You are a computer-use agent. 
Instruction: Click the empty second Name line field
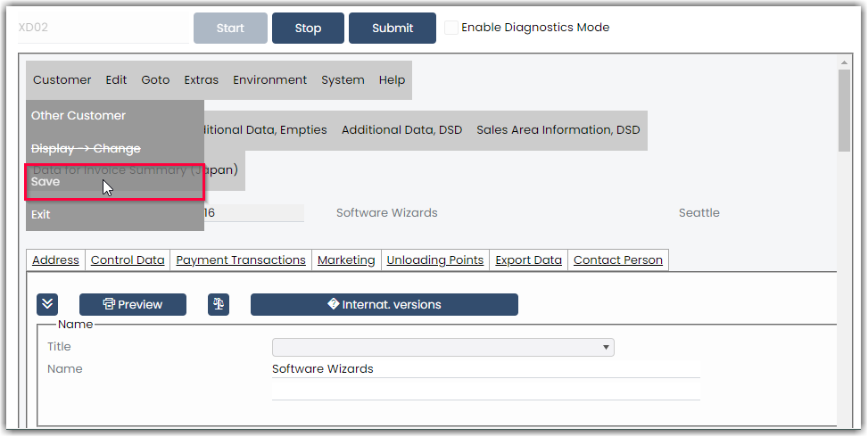click(486, 391)
